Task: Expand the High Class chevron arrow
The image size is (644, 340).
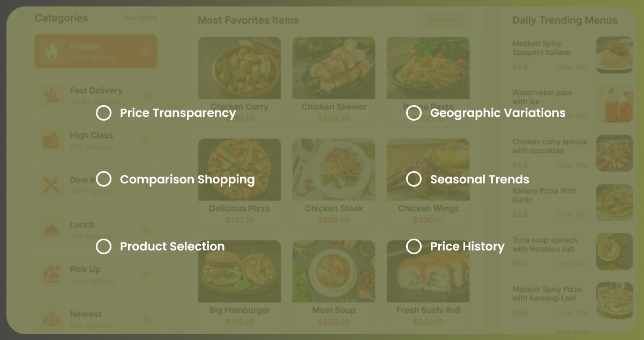Action: tap(146, 141)
